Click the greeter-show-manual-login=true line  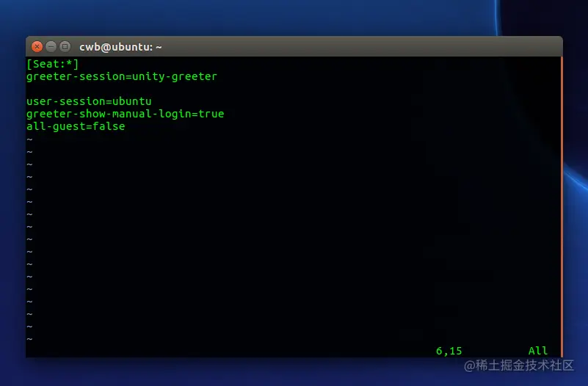tap(125, 114)
